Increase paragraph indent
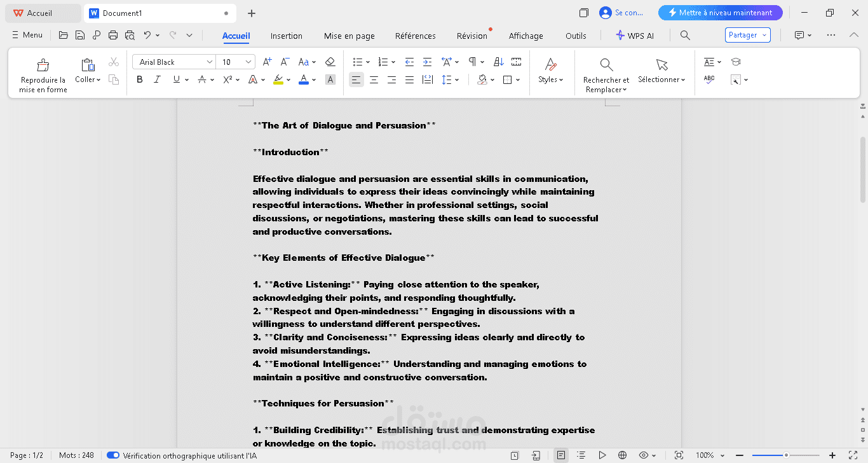Screen dimensions: 868x463 (427, 62)
